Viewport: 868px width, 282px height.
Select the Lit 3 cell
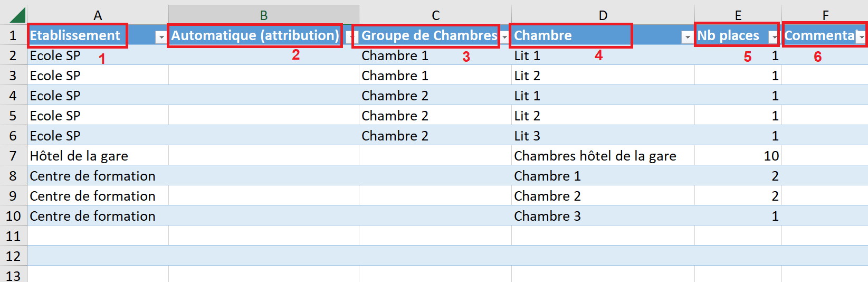point(527,136)
